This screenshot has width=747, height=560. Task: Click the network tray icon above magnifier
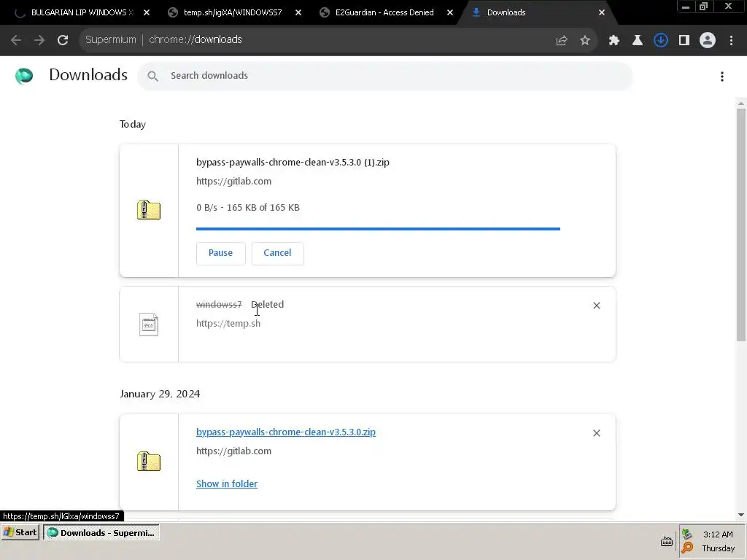[686, 534]
